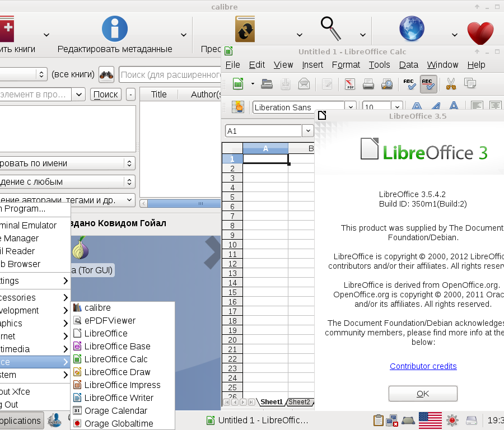Click the Open document icon in Calc toolbar

267,84
